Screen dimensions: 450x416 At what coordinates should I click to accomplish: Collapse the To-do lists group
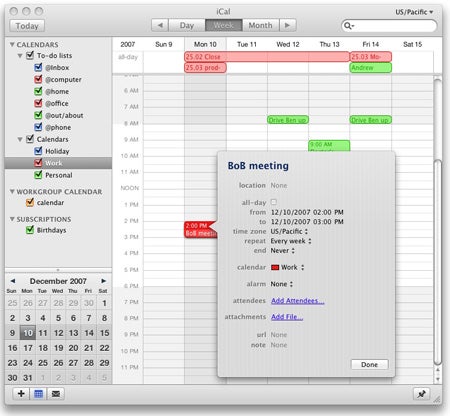click(20, 55)
